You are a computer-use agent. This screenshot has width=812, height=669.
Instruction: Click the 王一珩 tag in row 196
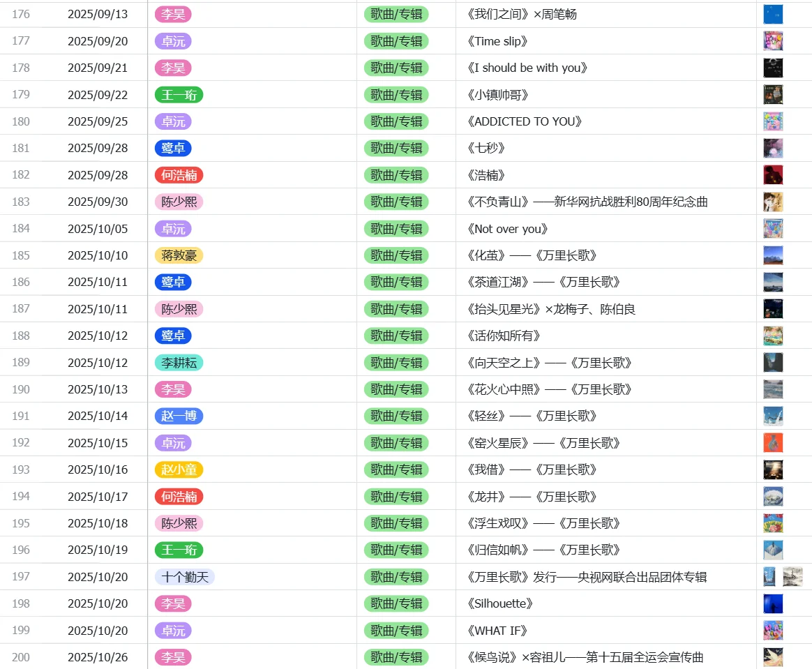pyautogui.click(x=179, y=550)
